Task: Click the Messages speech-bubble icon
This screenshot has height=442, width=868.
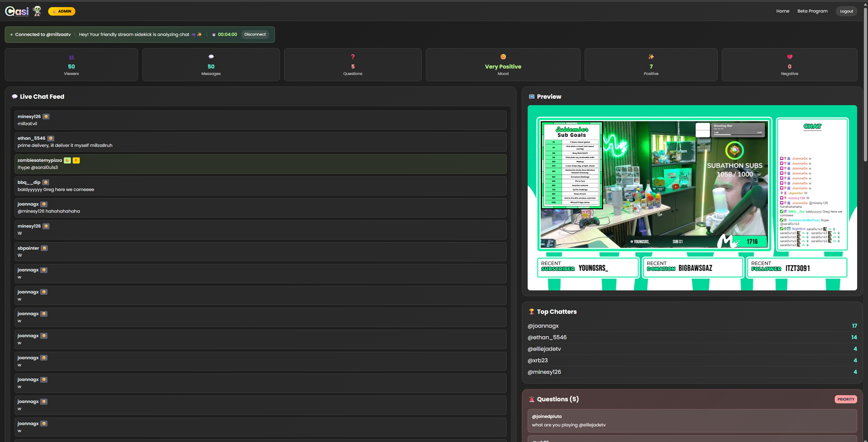Action: tap(211, 57)
